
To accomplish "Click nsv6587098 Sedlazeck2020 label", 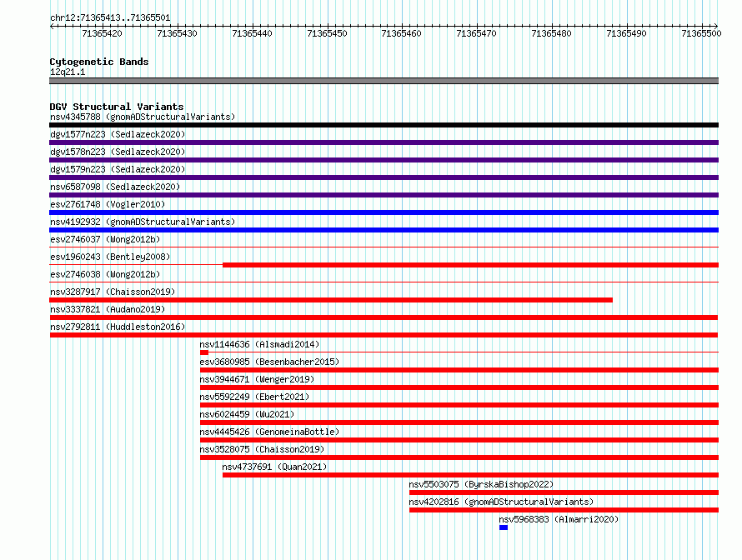I will [x=115, y=187].
